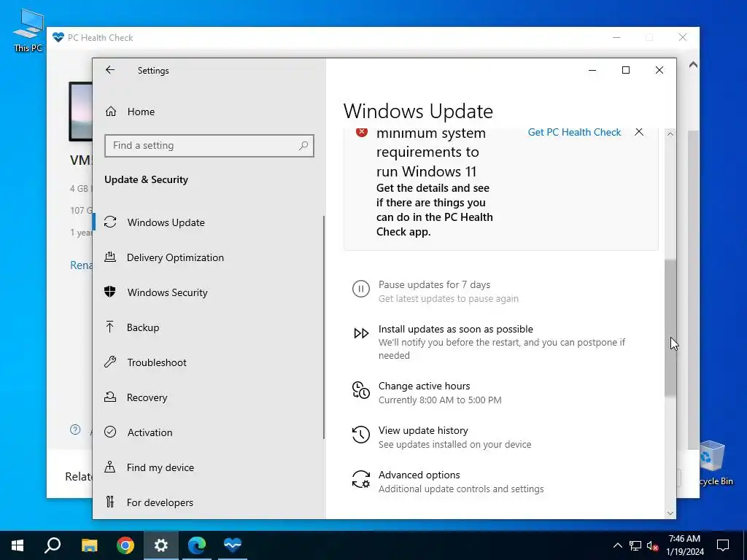Click the gear-sync icon for Advanced options
This screenshot has height=560, width=747.
[x=360, y=479]
